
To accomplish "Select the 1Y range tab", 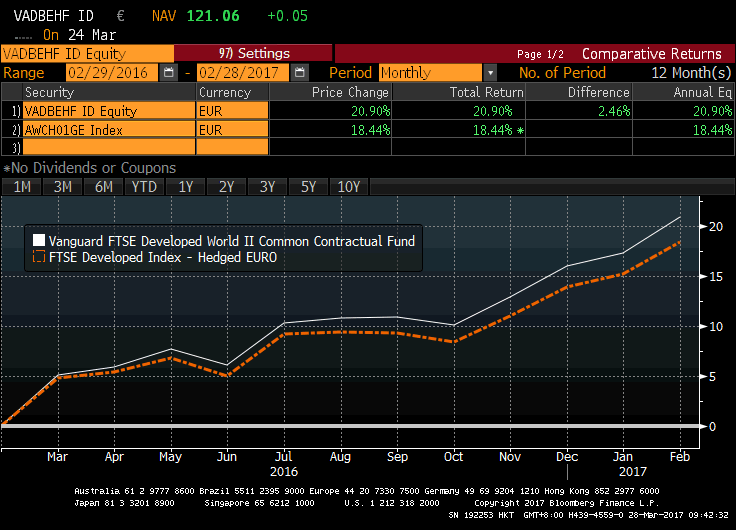I will [185, 187].
